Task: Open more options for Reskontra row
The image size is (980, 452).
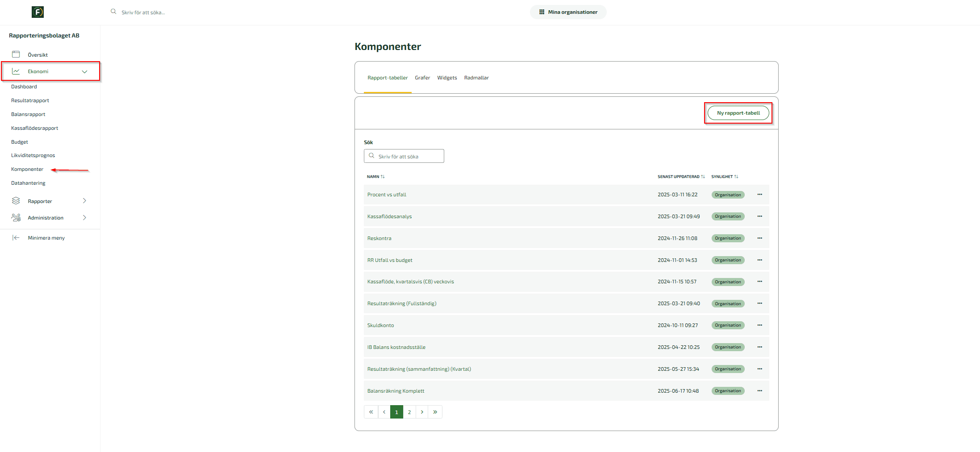Action: click(760, 238)
